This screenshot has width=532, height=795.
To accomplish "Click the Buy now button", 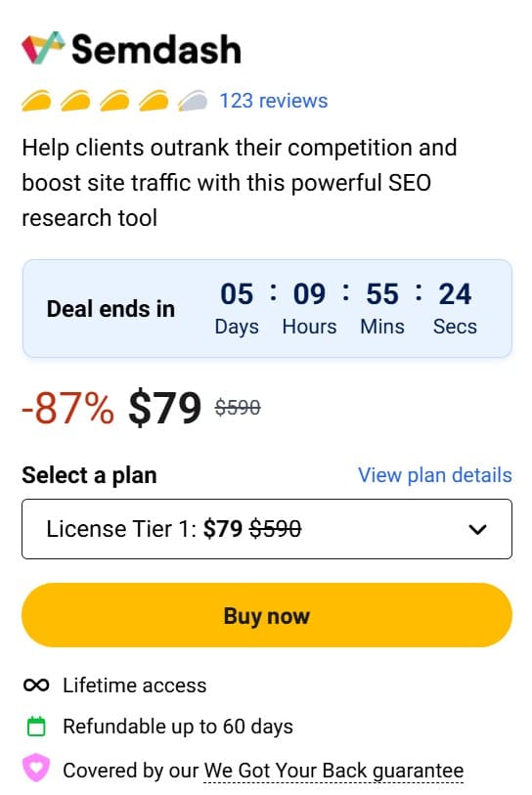I will click(x=267, y=615).
